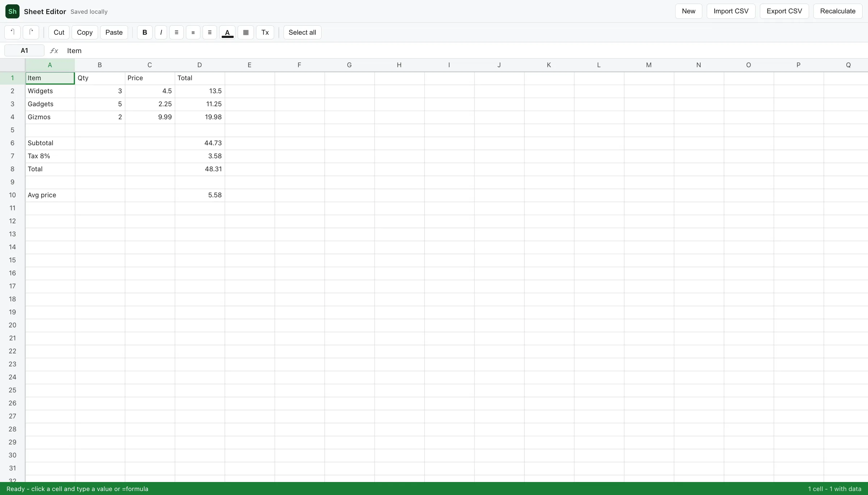Select column D header
Image resolution: width=868 pixels, height=495 pixels.
click(x=200, y=65)
